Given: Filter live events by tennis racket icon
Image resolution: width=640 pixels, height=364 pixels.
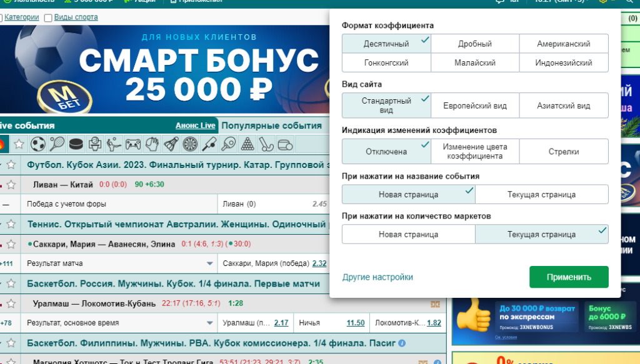Looking at the screenshot, I should pyautogui.click(x=57, y=144).
